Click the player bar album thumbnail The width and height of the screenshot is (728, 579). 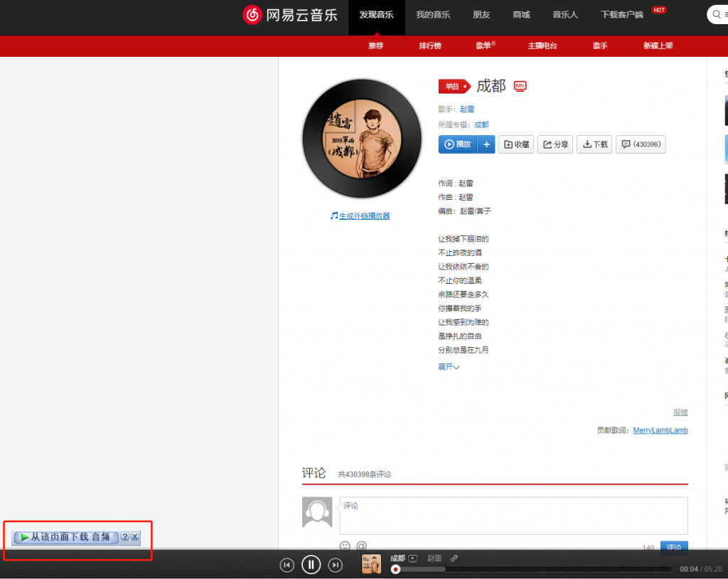click(371, 563)
